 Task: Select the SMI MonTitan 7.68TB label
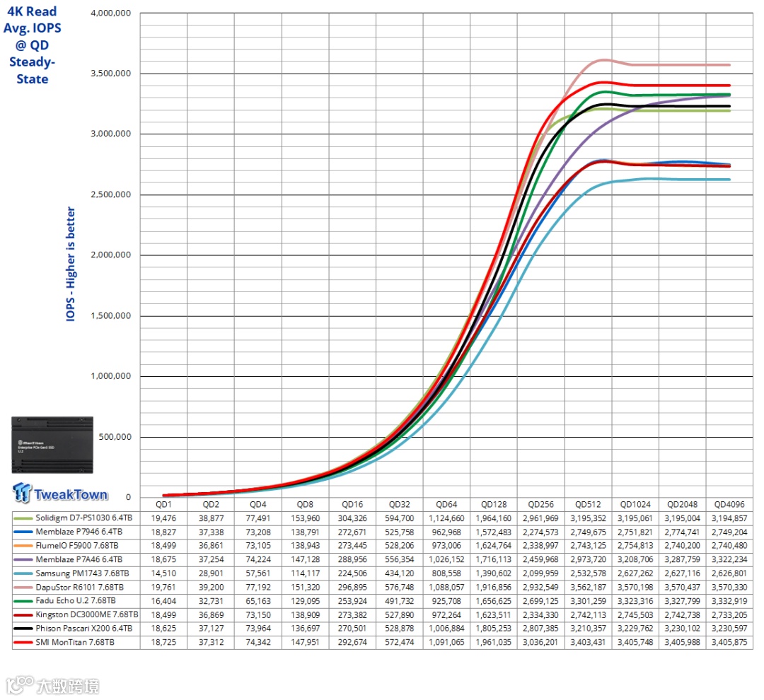point(75,643)
